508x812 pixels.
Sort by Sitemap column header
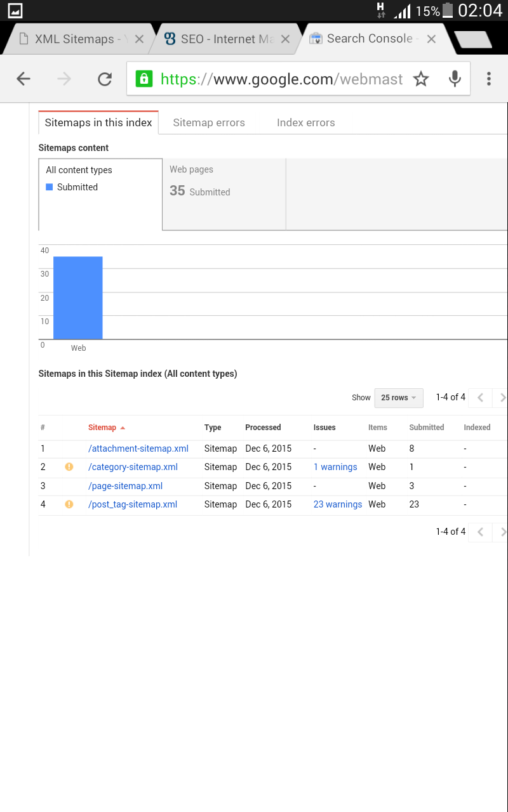pyautogui.click(x=102, y=428)
